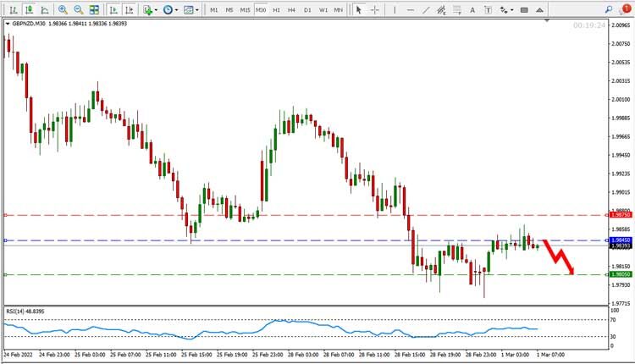Activate the M30 timeframe button

tap(261, 10)
